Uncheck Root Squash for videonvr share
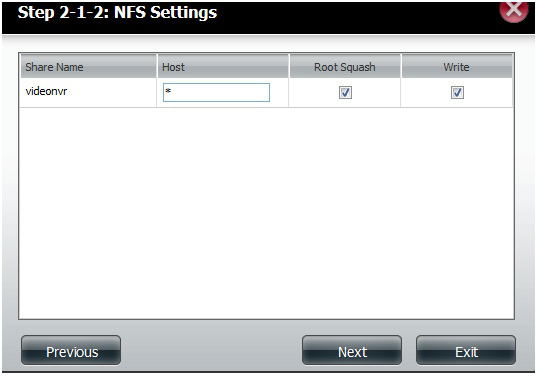Screen dimensions: 537x377 click(345, 92)
